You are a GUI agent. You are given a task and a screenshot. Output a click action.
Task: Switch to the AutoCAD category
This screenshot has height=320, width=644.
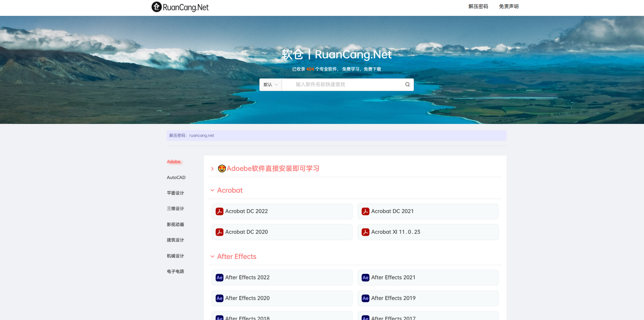point(176,177)
